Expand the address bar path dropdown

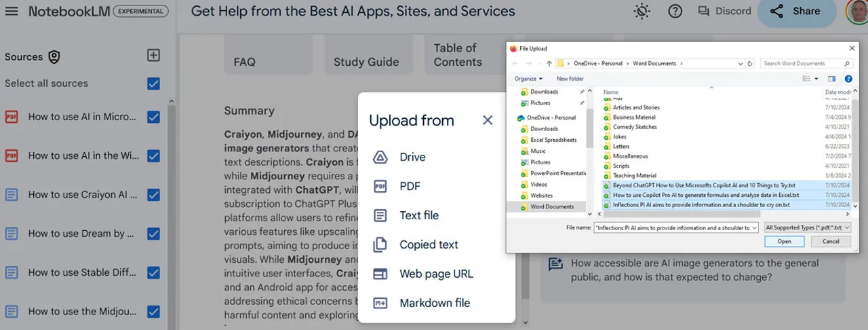point(741,63)
